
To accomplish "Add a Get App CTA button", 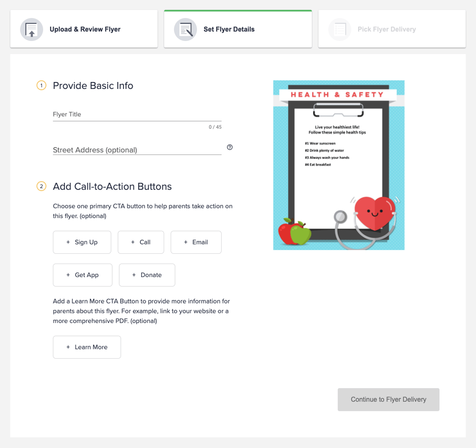I will pos(83,275).
